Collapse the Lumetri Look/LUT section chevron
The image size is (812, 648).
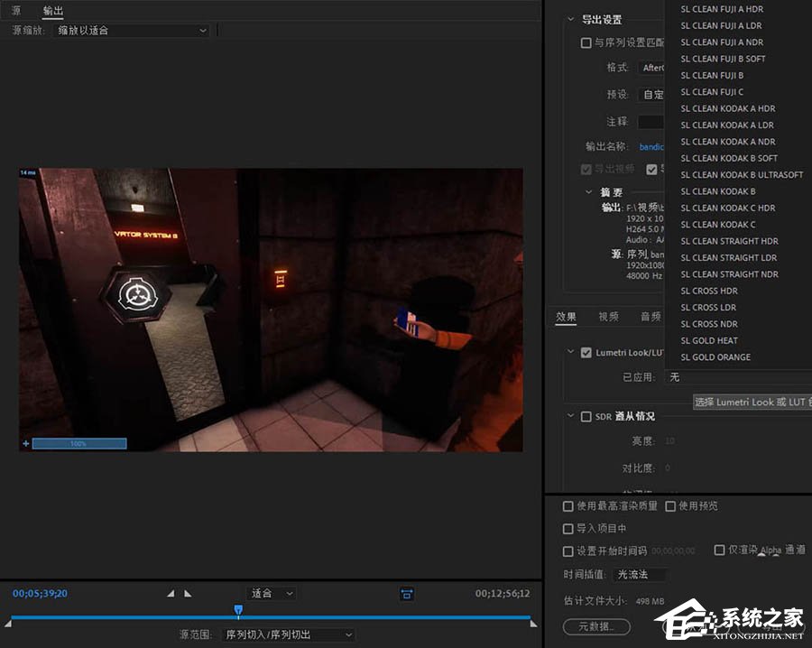[x=571, y=352]
